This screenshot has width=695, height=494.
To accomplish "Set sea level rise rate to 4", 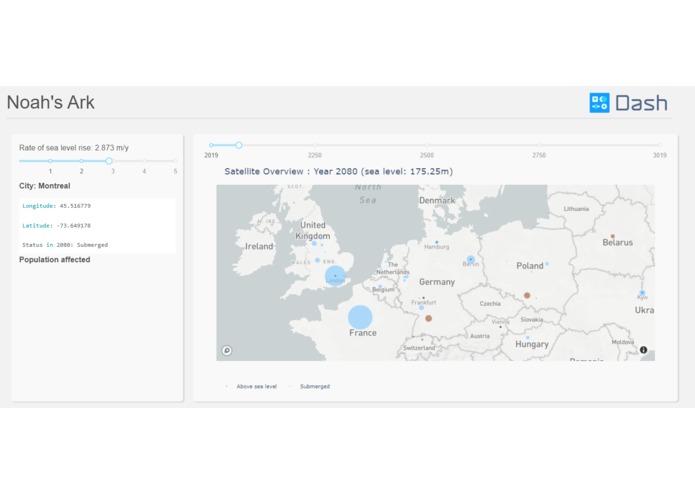I will coord(144,161).
